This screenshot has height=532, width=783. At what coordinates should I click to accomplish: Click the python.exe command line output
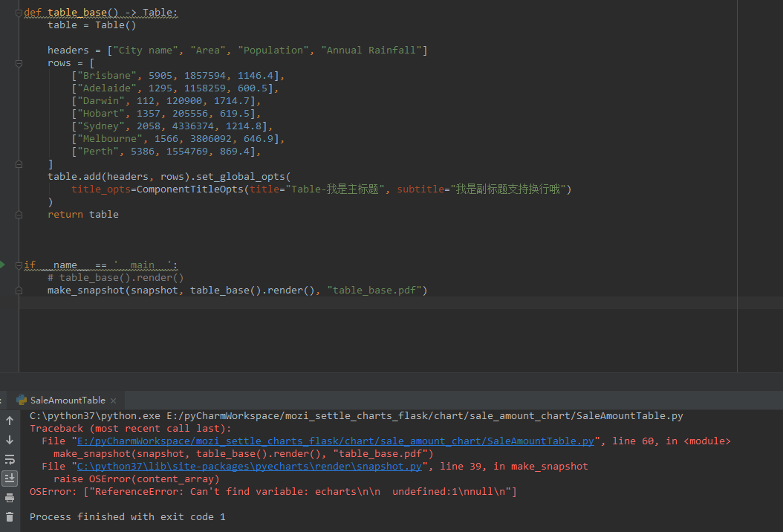(x=356, y=415)
